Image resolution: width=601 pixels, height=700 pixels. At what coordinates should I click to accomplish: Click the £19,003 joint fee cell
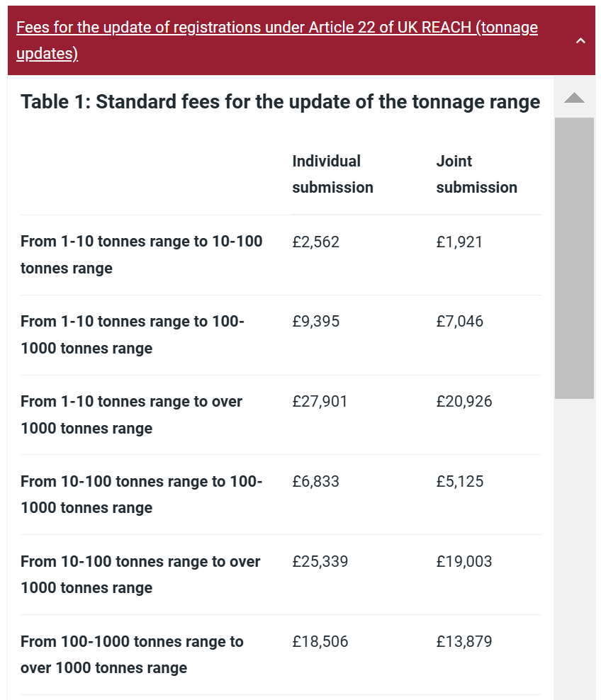point(464,562)
